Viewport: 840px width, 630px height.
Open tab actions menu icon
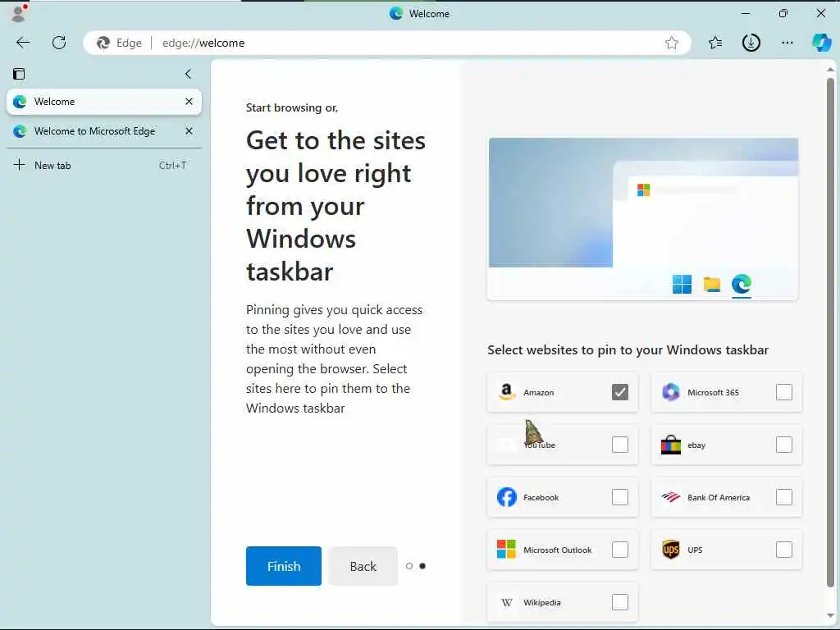(x=19, y=74)
